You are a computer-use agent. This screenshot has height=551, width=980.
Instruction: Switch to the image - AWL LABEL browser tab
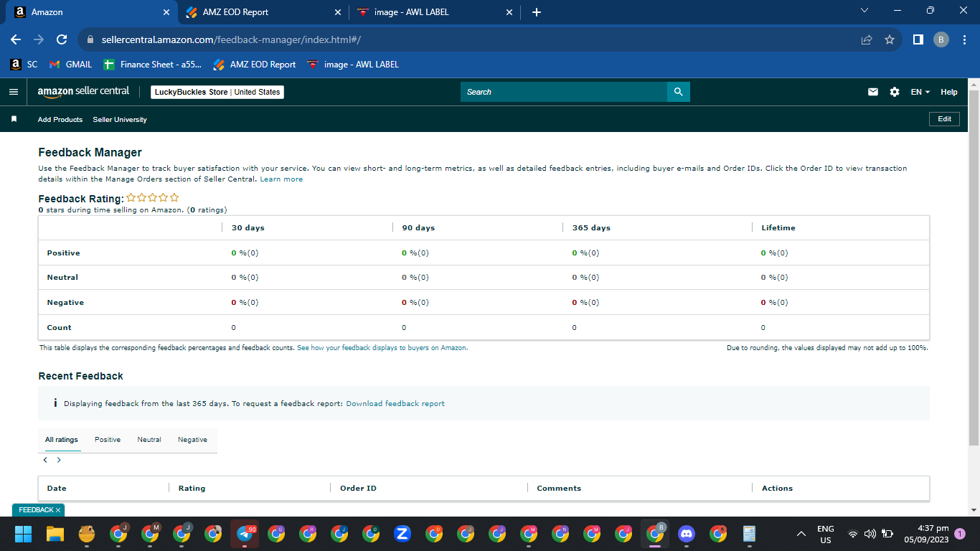click(x=434, y=12)
